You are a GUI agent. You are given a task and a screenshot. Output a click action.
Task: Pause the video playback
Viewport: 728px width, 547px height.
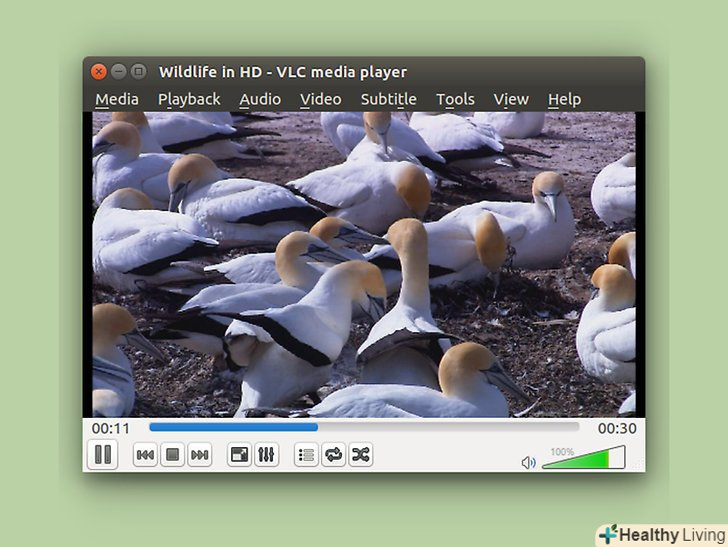click(x=102, y=455)
